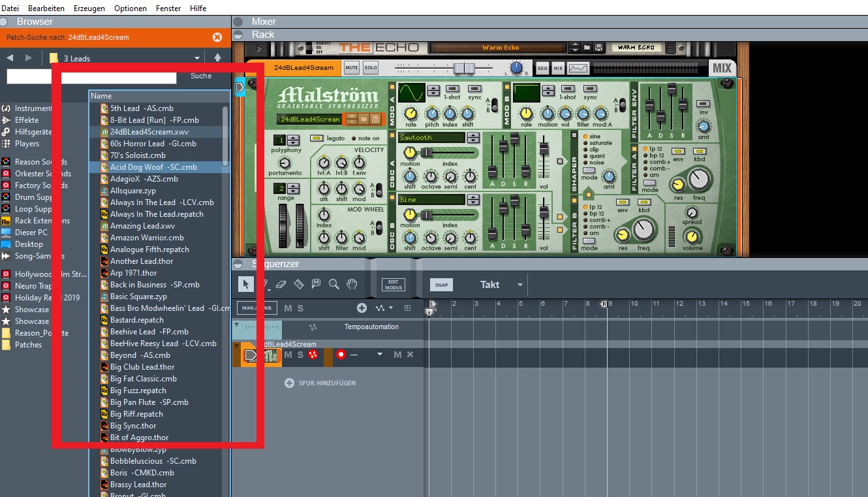Image resolution: width=868 pixels, height=497 pixels.
Task: Click the SEQ button on mix channel
Action: tap(542, 68)
